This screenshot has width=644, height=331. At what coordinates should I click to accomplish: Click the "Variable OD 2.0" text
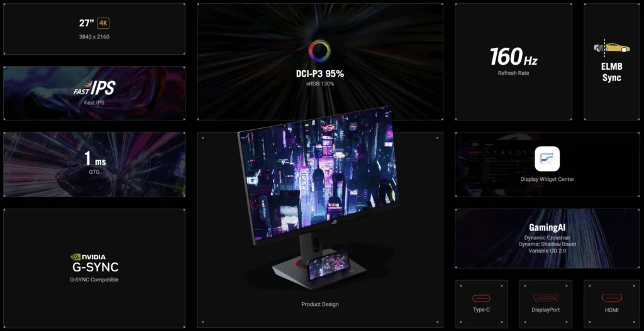pos(547,250)
